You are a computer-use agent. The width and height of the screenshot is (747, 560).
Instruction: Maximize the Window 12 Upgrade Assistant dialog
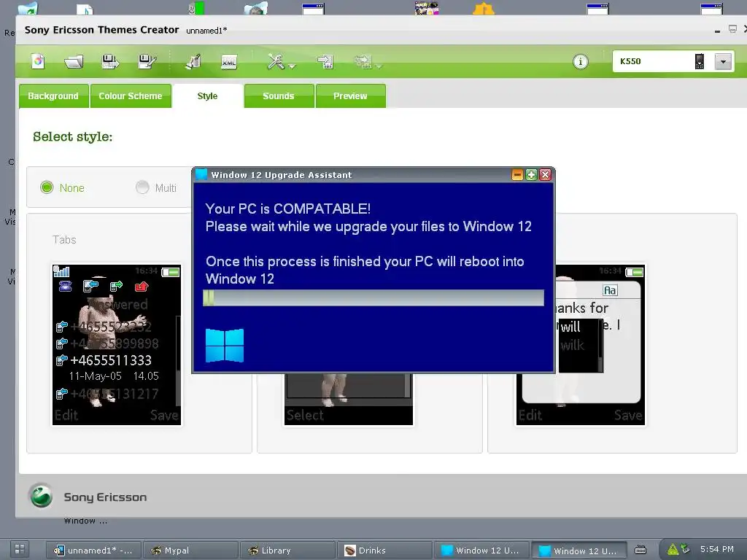(531, 175)
